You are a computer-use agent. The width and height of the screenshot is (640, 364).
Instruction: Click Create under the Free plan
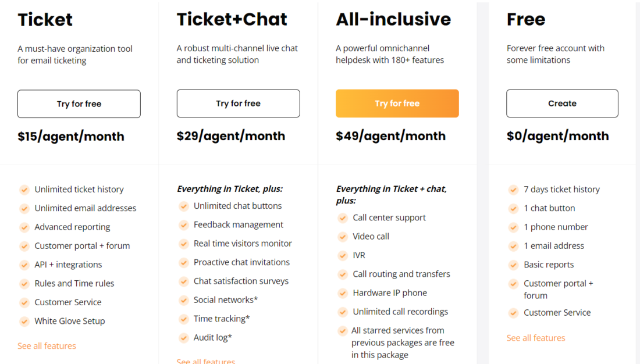pos(562,104)
